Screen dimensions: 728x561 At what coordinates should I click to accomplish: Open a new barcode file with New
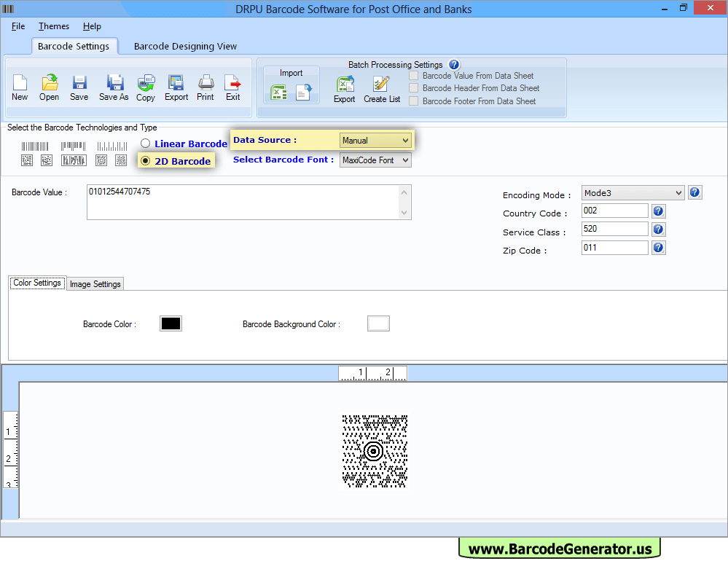[x=20, y=87]
